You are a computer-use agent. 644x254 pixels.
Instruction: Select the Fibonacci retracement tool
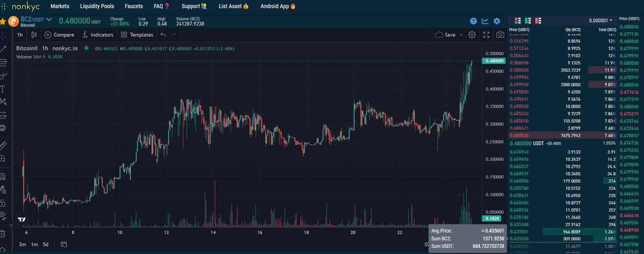[x=3, y=62]
